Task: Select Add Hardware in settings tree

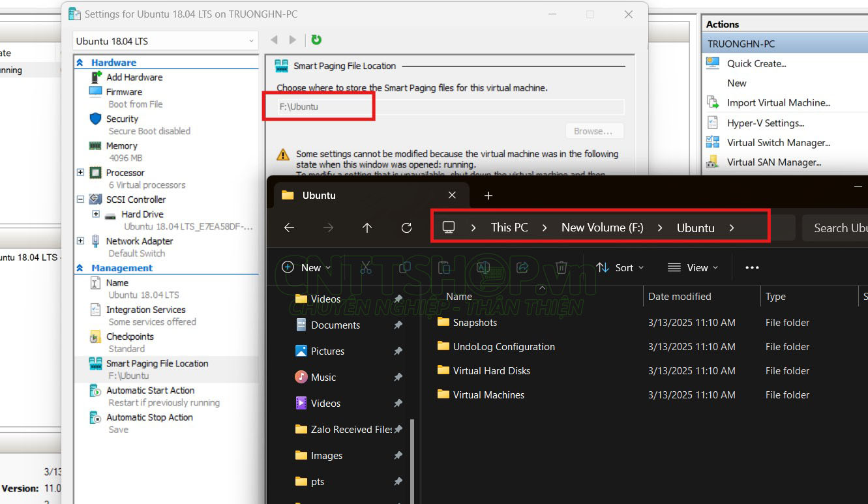Action: click(x=134, y=77)
